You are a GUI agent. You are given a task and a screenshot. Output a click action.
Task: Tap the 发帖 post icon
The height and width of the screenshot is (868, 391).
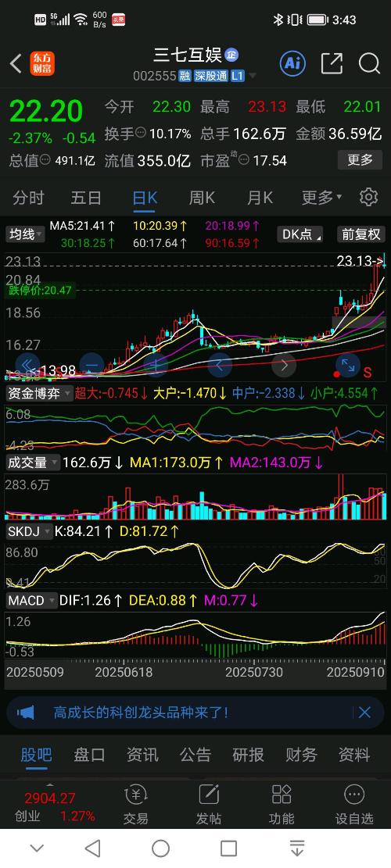point(209,805)
